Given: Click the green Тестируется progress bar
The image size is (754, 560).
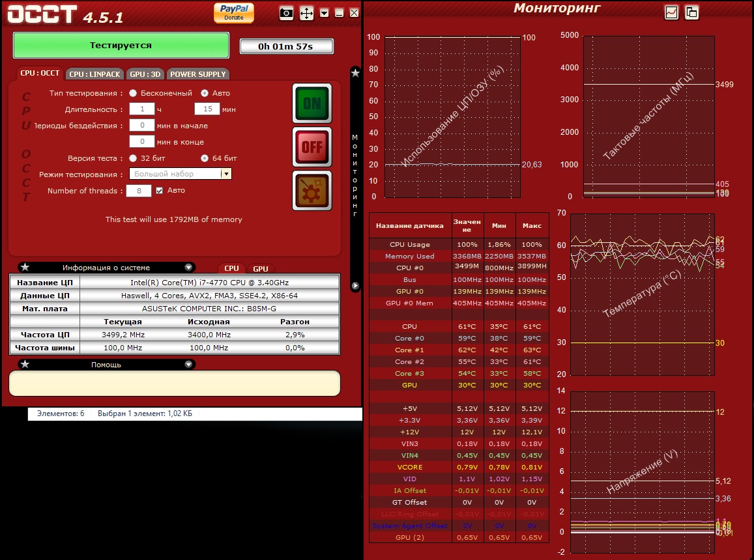Looking at the screenshot, I should [x=121, y=45].
